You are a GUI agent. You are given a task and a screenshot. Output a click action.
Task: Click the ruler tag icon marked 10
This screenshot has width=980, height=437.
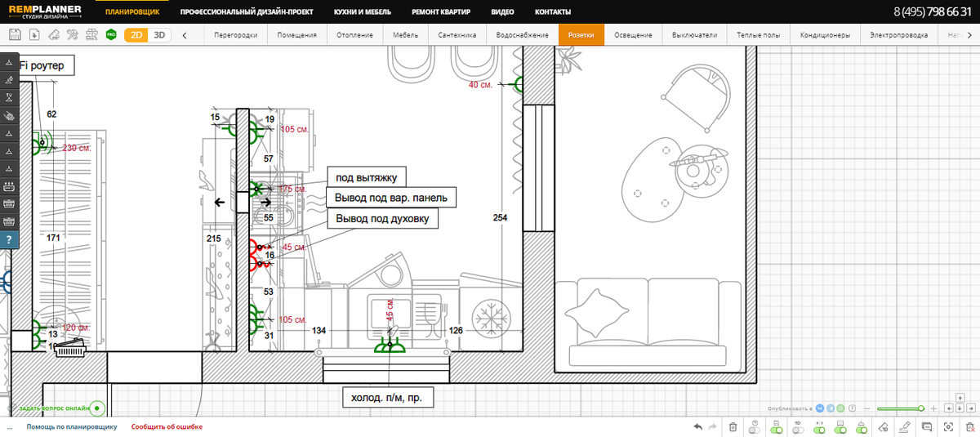[x=882, y=426]
